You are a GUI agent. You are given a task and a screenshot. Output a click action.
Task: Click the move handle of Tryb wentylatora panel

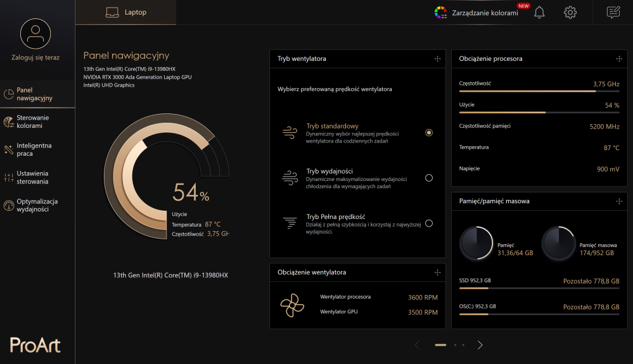[437, 59]
